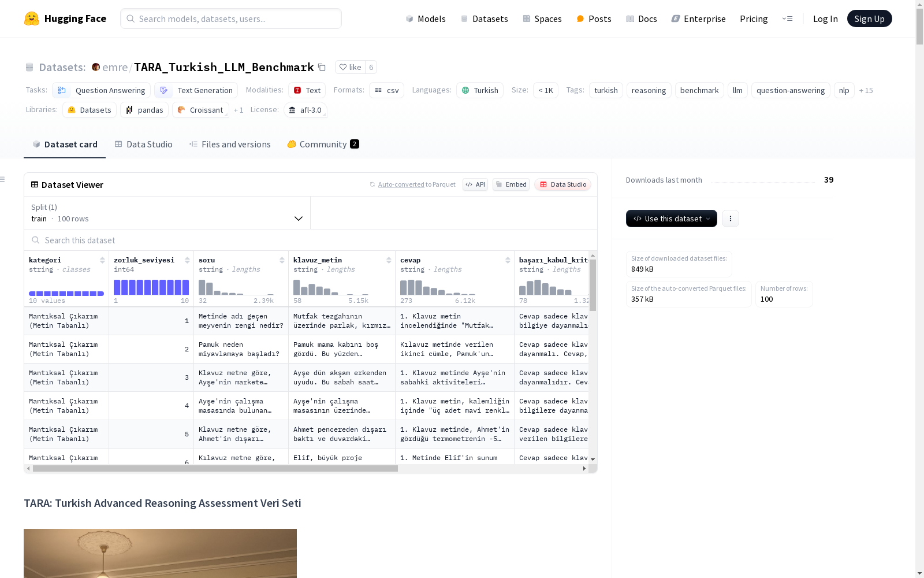
Task: Open the Files and versions tab
Action: click(230, 144)
